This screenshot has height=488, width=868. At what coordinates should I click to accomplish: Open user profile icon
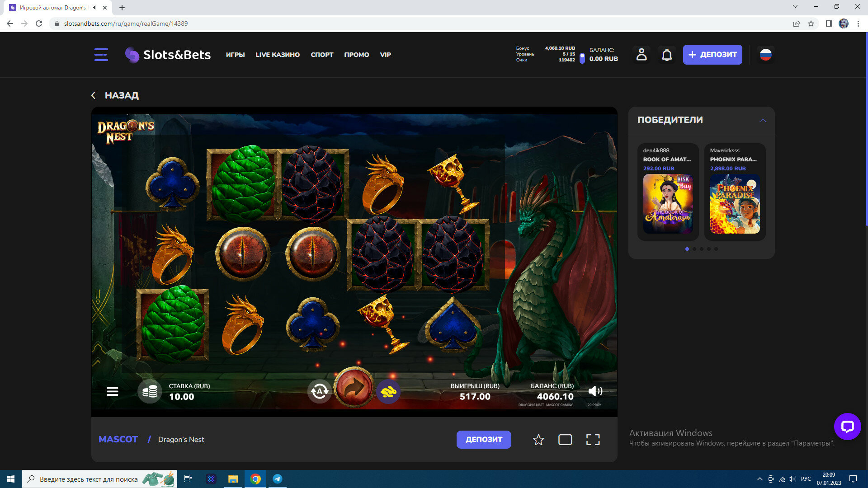(x=642, y=55)
